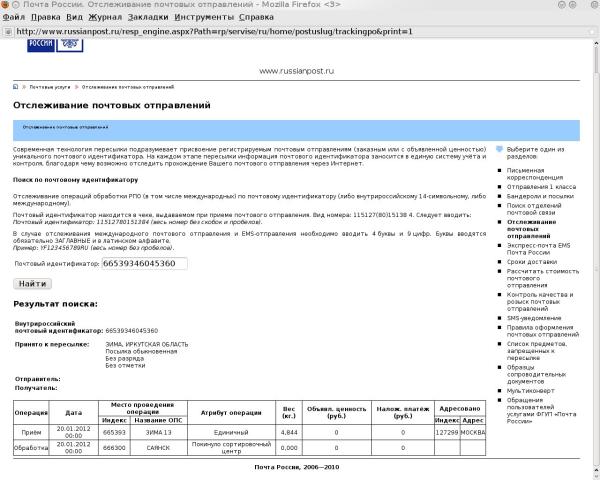Open Сроки доставки sidebar link
The image size is (600, 480).
tap(532, 262)
